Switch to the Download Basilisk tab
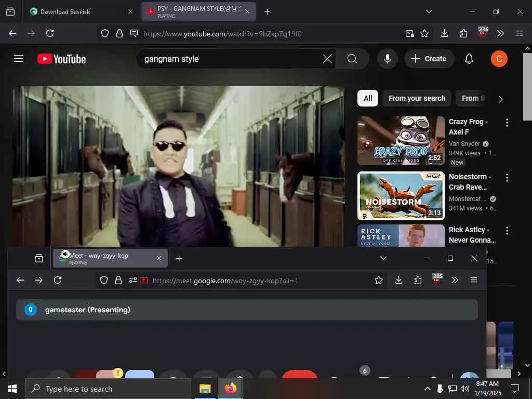This screenshot has width=532, height=399. (82, 11)
